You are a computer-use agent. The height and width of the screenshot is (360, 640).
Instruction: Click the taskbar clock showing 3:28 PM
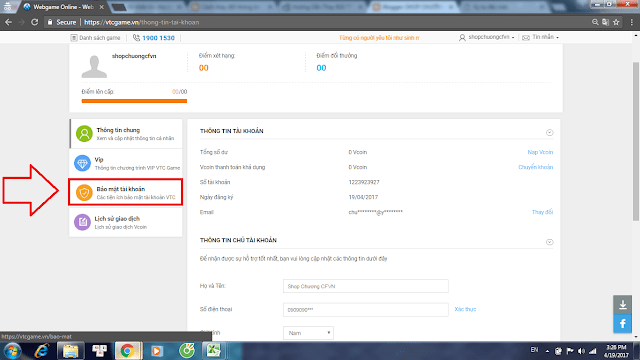click(x=616, y=351)
